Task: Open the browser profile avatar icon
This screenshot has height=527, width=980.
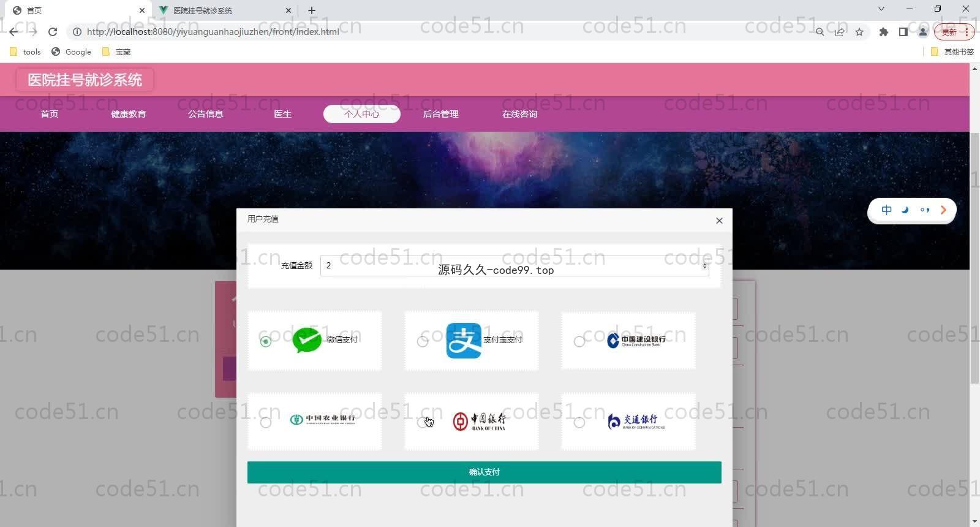Action: coord(923,32)
